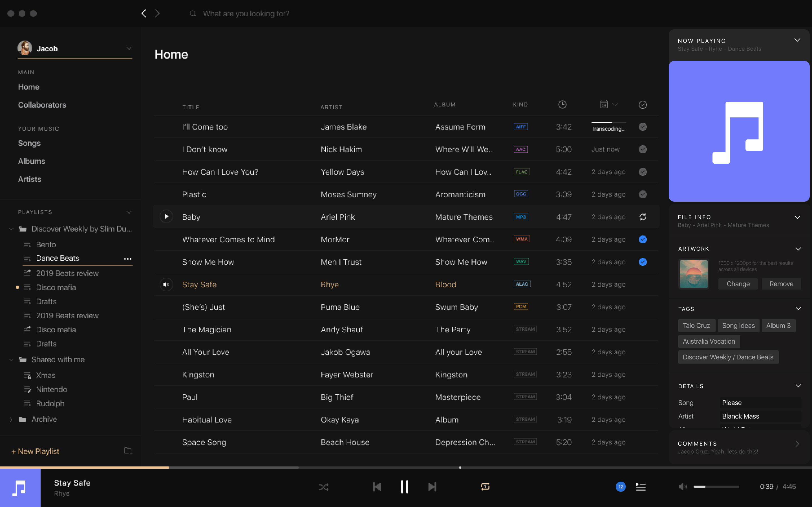Skip to the previous track
This screenshot has height=507, width=812.
click(377, 487)
